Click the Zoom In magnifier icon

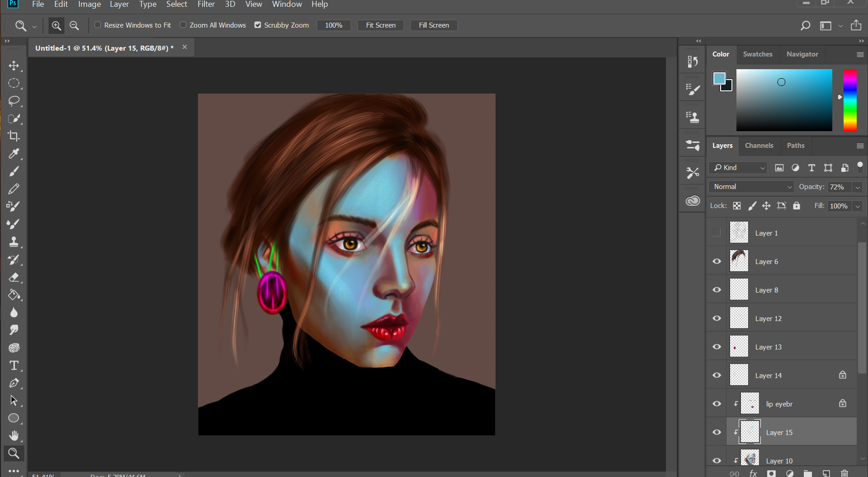click(57, 25)
